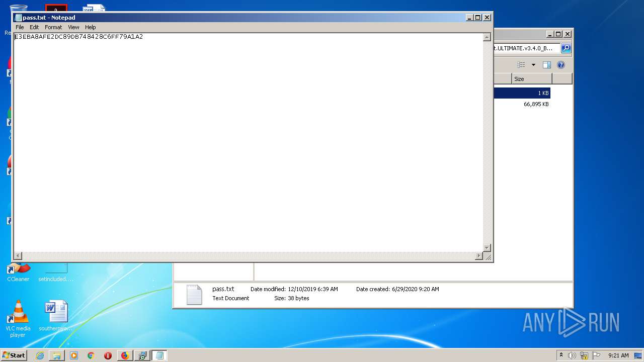Click the Explorer search magnifier icon
This screenshot has height=362, width=644.
(566, 48)
